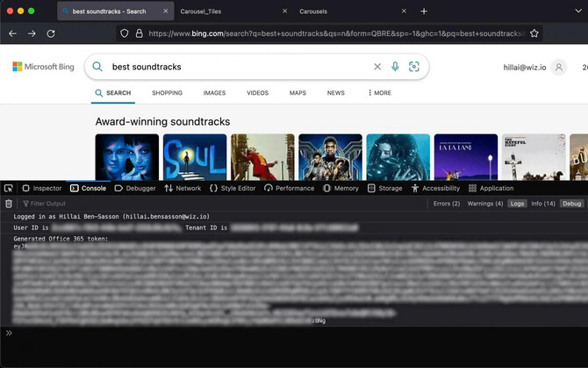Open the Memory devtools panel

pos(341,188)
